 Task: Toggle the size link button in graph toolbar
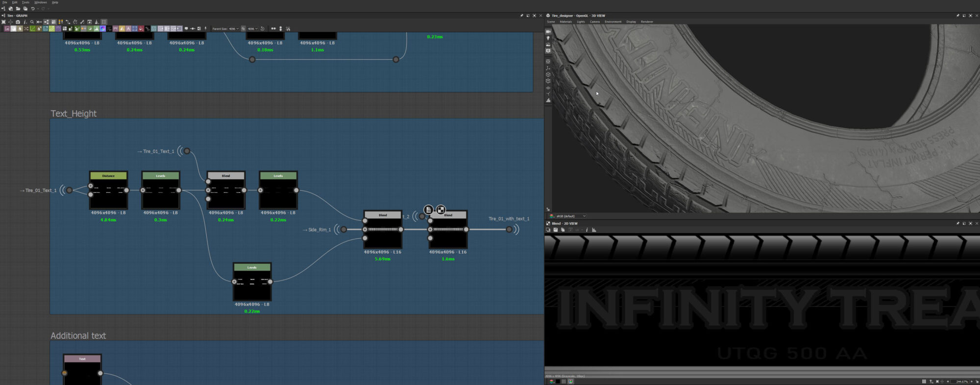coord(243,28)
